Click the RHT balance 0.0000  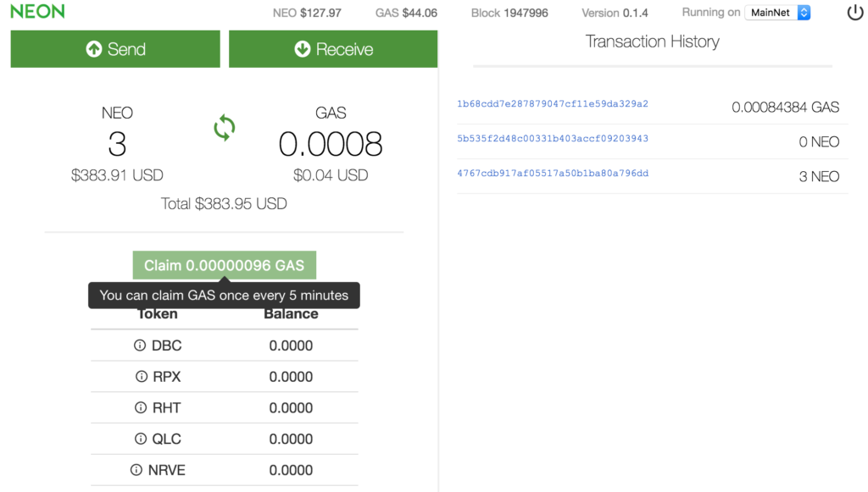pyautogui.click(x=291, y=408)
